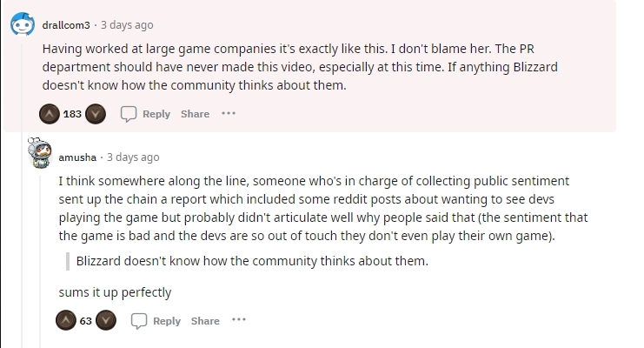Share amusha's comment

coord(205,321)
